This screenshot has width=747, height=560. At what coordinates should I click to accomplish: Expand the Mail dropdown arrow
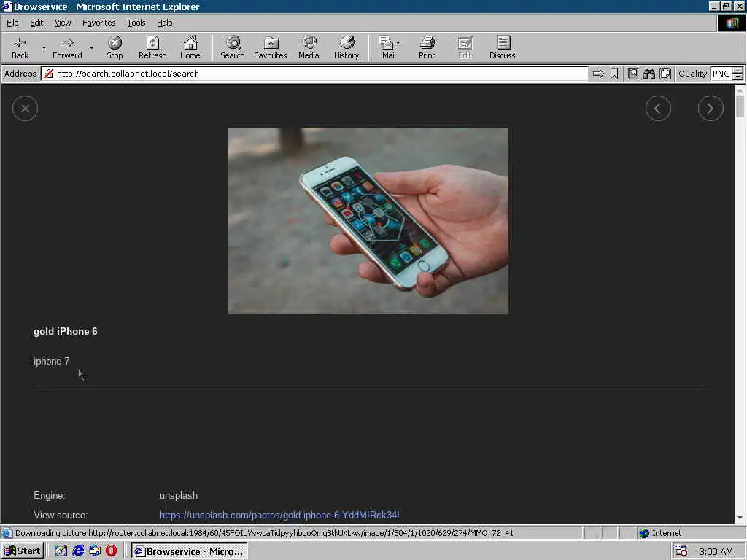coord(398,43)
